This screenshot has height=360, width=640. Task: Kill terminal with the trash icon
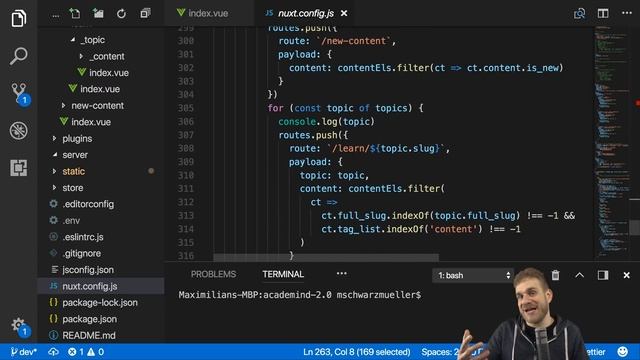[x=556, y=275]
